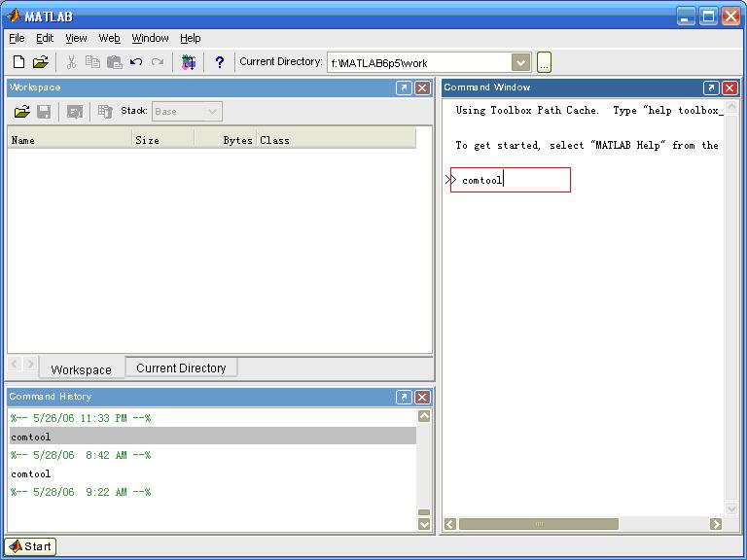
Task: Switch to the Current Directory tab
Action: tap(181, 367)
